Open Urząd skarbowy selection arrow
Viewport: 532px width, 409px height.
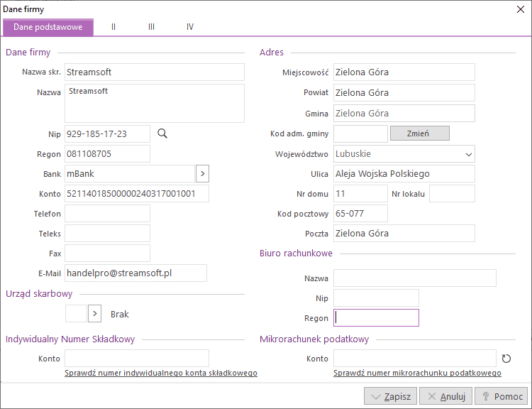coord(94,314)
